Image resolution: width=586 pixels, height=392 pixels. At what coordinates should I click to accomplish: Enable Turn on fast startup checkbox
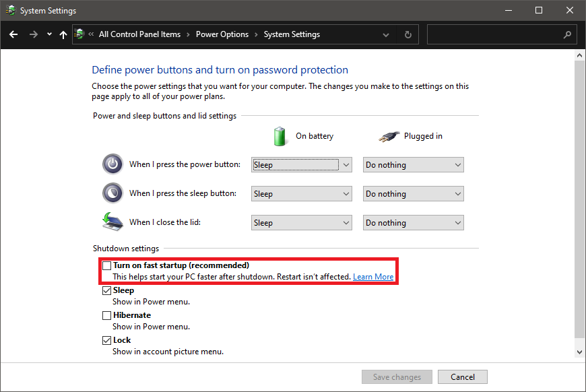[x=106, y=265]
